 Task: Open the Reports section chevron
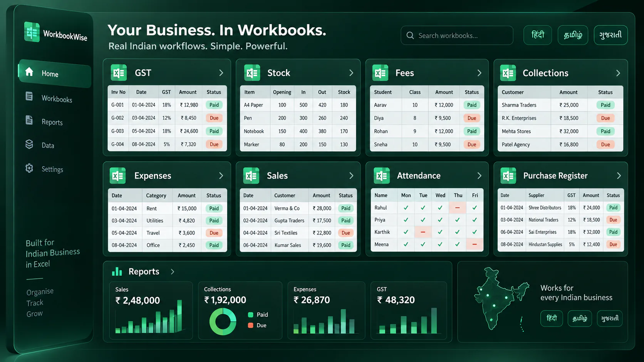click(x=173, y=272)
